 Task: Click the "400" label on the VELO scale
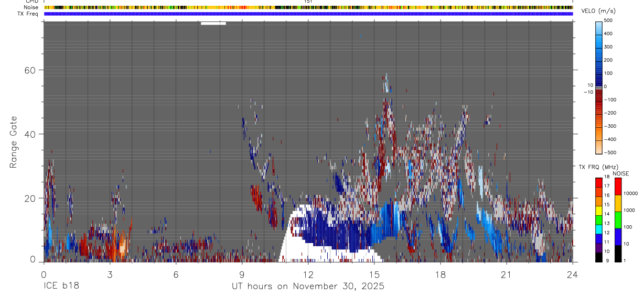(x=608, y=34)
